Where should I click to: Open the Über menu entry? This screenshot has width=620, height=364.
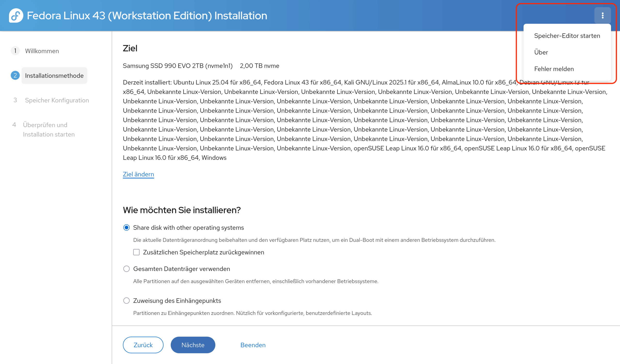(x=541, y=52)
